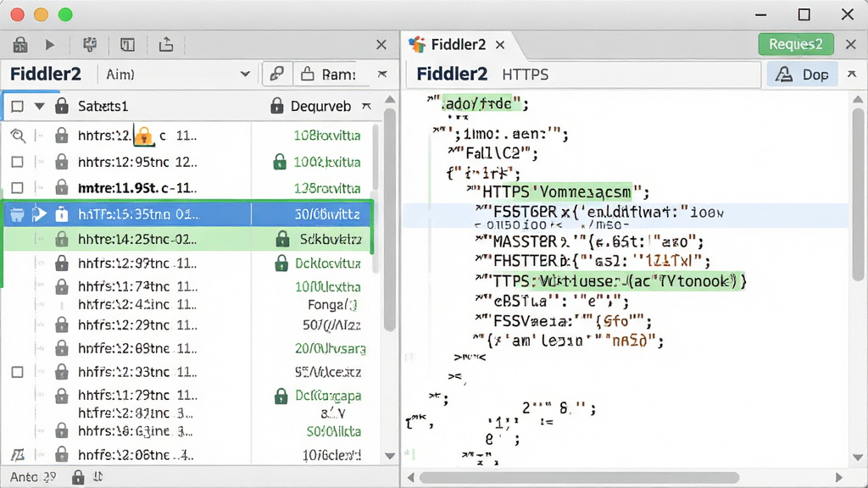The height and width of the screenshot is (488, 868).
Task: Collapse the chevron next to Dequrveb
Action: point(366,106)
